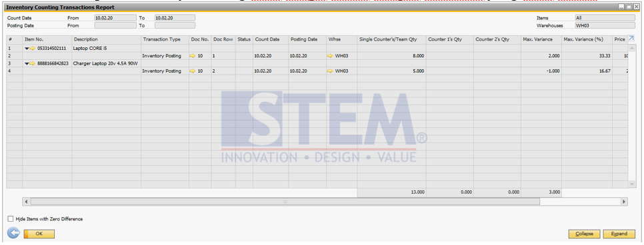Open WH03 warehouse link arrow in row 4
Image resolution: width=644 pixels, height=245 pixels.
coord(331,71)
